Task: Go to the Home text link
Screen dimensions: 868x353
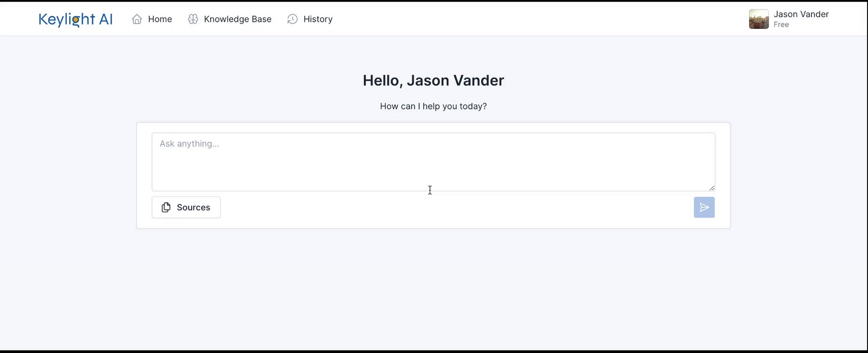Action: 160,19
